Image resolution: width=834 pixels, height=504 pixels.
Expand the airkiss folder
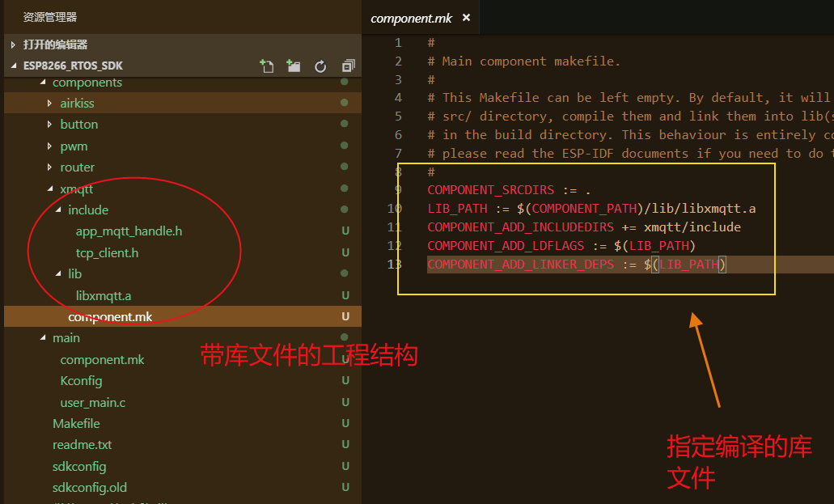pos(49,103)
